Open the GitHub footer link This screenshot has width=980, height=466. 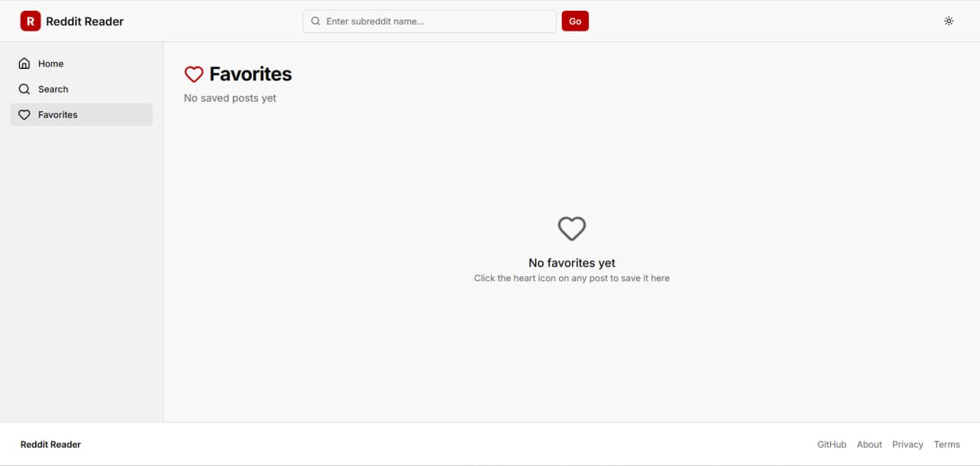832,445
